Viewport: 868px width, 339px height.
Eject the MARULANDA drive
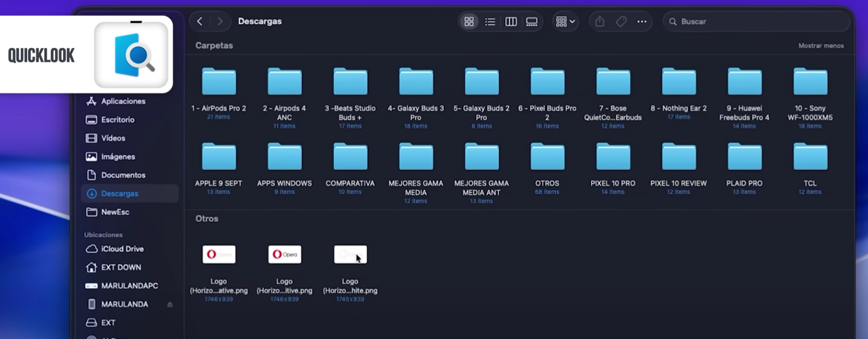click(170, 304)
